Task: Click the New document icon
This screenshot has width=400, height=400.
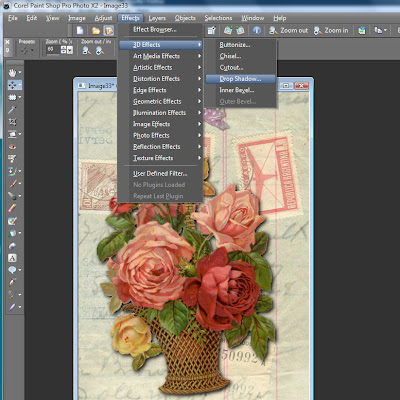Action: click(80, 31)
